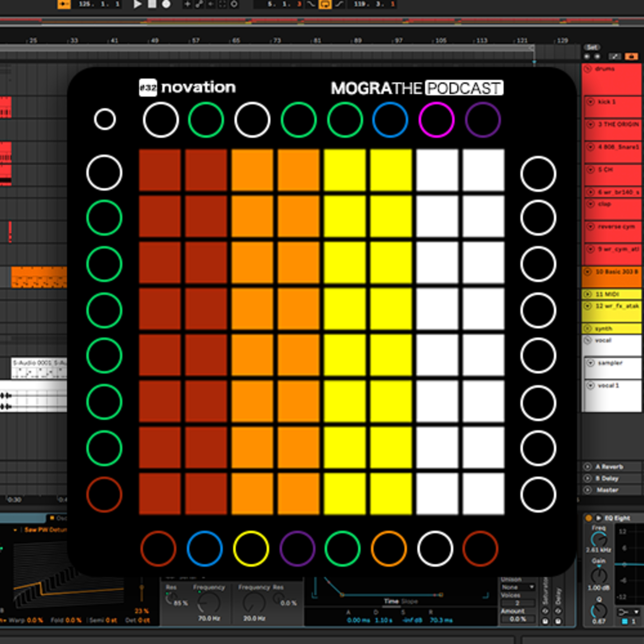Unfold the sampler track
The height and width of the screenshot is (644, 644).
591,363
